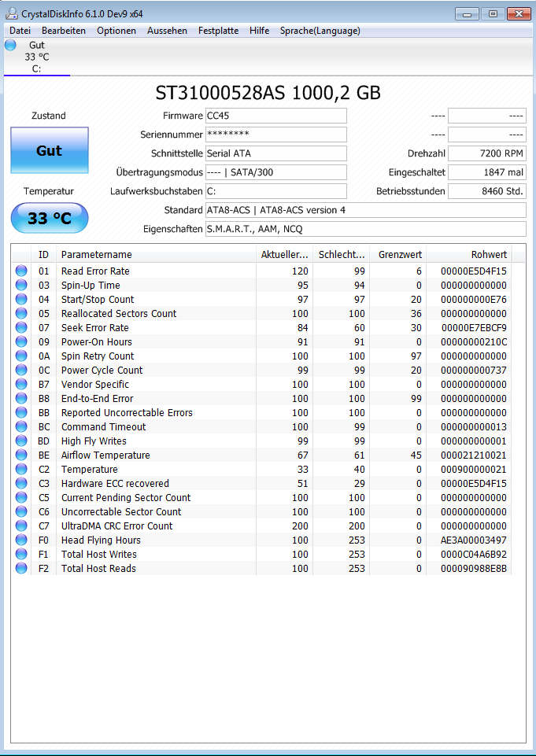Click status orb for Total Host Writes row
This screenshot has height=756, width=536.
pyautogui.click(x=21, y=554)
